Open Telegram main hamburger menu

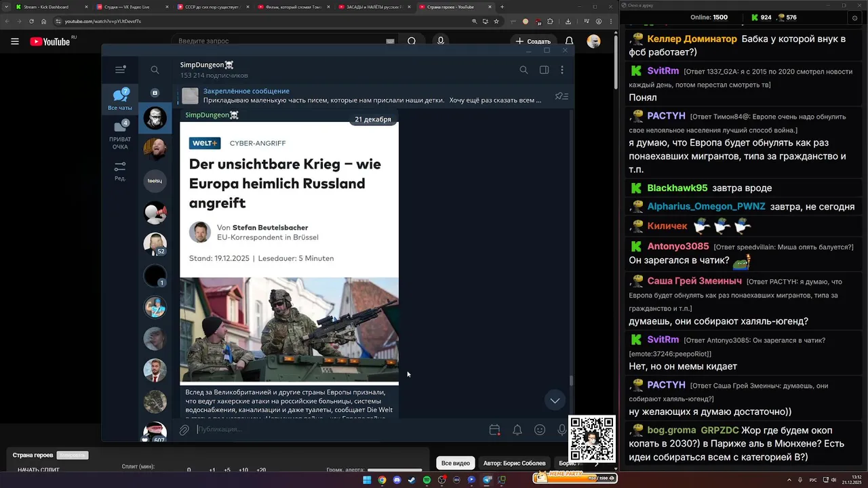coord(120,69)
